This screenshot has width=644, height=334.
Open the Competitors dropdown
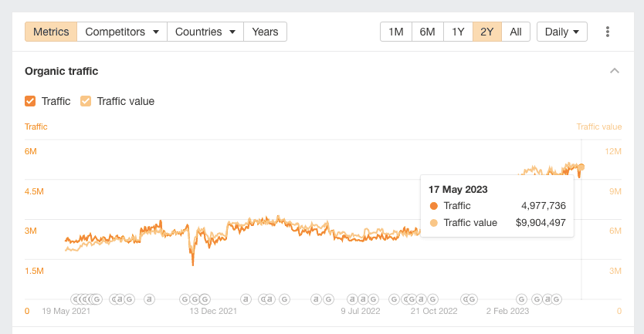(x=122, y=32)
